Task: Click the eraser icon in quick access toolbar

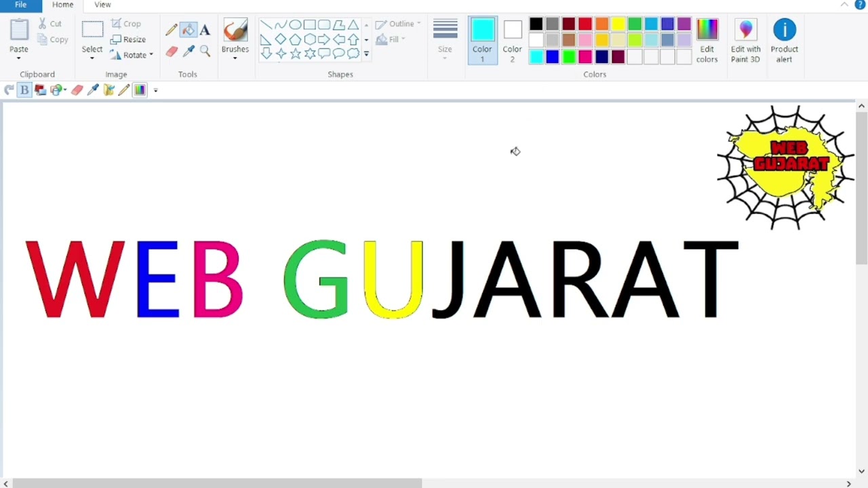Action: (x=77, y=89)
